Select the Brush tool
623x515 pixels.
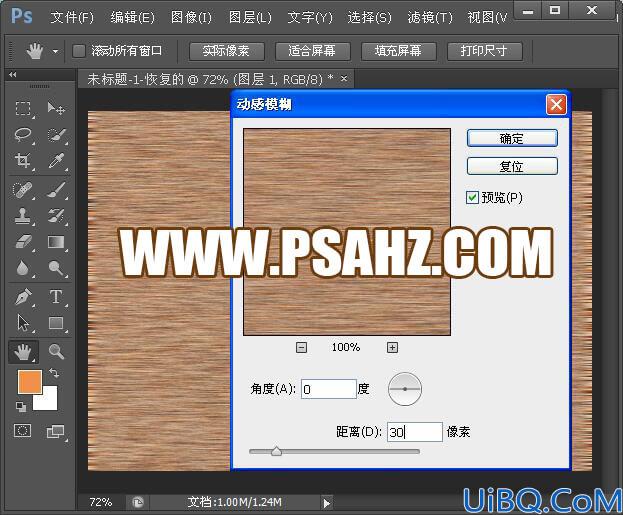[x=56, y=190]
